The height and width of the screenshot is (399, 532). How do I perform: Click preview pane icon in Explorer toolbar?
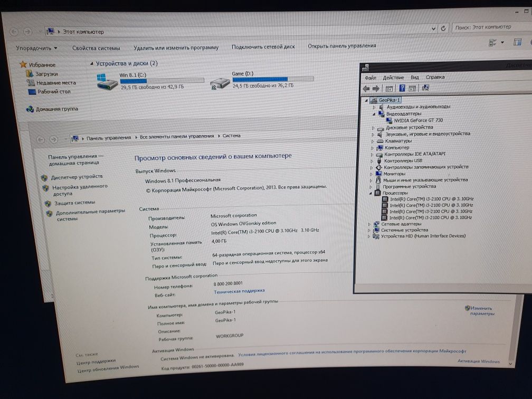pyautogui.click(x=517, y=42)
